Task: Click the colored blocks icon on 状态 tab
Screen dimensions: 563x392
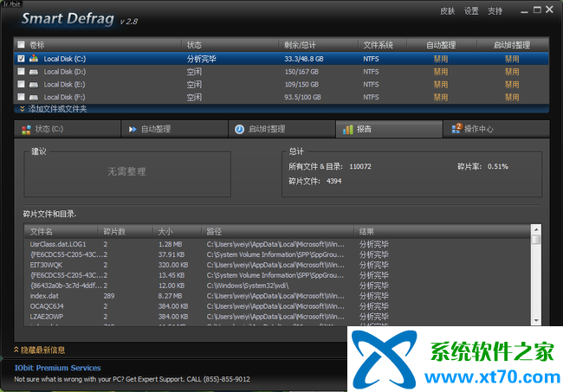Action: pyautogui.click(x=26, y=130)
